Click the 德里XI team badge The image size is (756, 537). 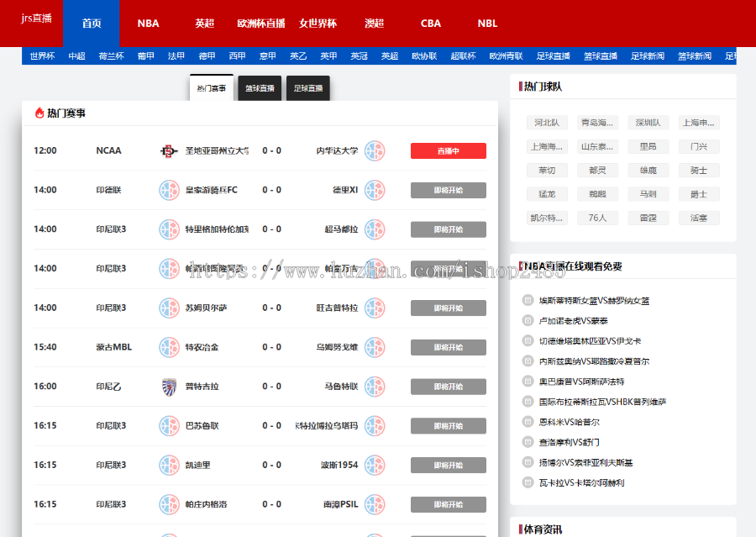click(375, 190)
